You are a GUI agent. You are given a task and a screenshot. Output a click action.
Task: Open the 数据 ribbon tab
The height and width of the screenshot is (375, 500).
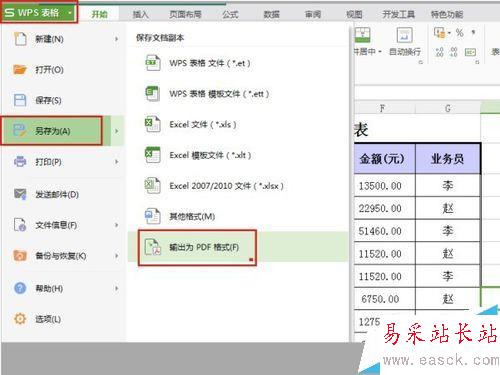[271, 14]
